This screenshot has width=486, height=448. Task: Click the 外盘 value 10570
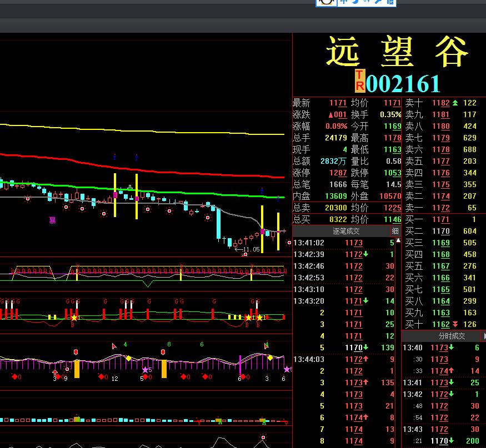click(390, 196)
